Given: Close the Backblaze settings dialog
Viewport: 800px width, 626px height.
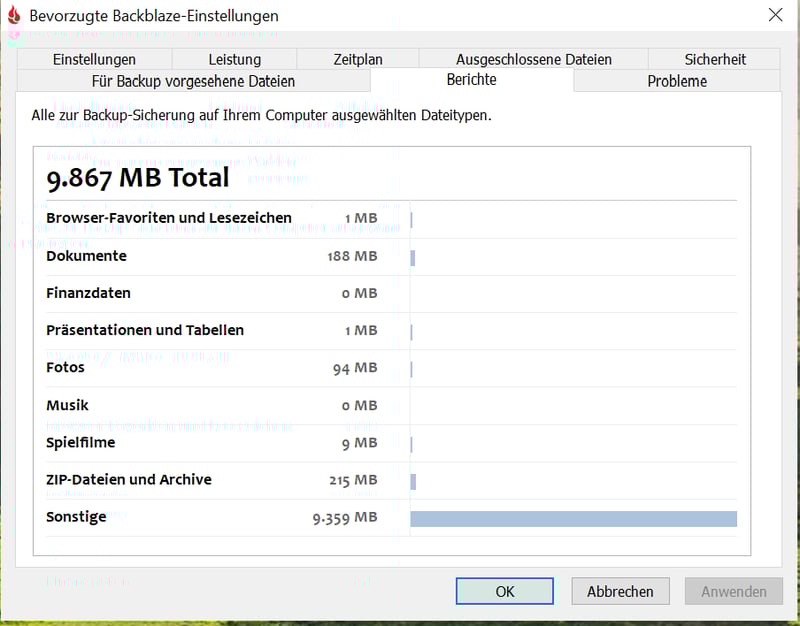Looking at the screenshot, I should coord(775,15).
